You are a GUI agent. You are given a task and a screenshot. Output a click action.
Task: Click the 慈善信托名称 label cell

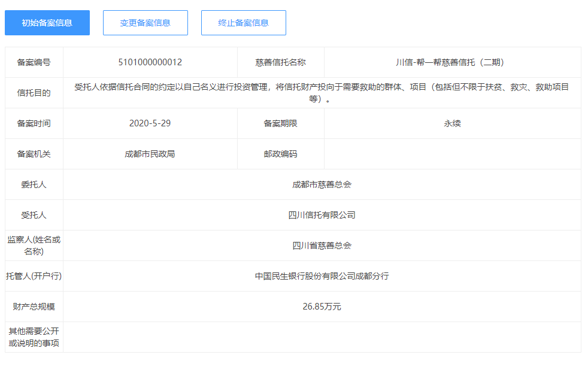pos(280,62)
